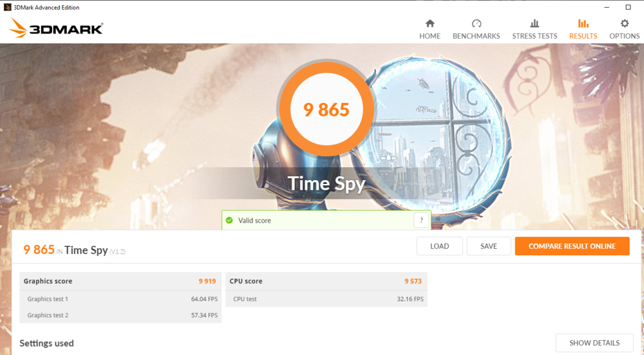Click the green Valid score checkmark icon

(229, 221)
